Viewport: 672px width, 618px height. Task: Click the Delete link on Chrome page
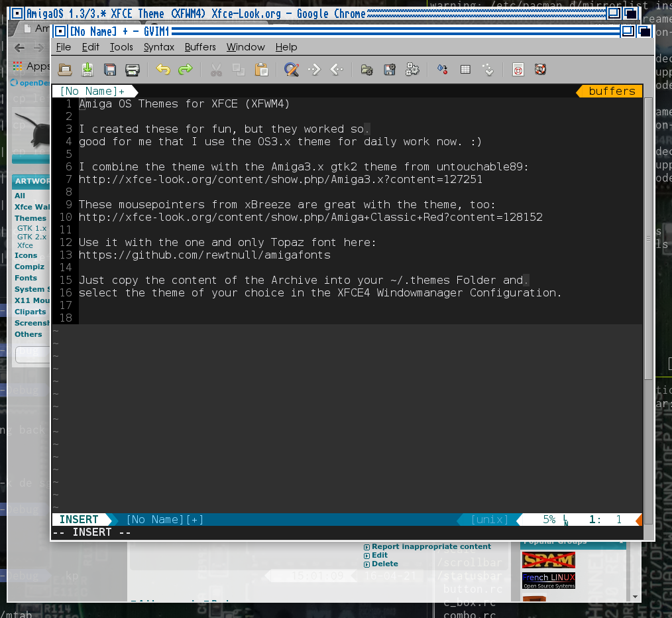click(x=385, y=564)
